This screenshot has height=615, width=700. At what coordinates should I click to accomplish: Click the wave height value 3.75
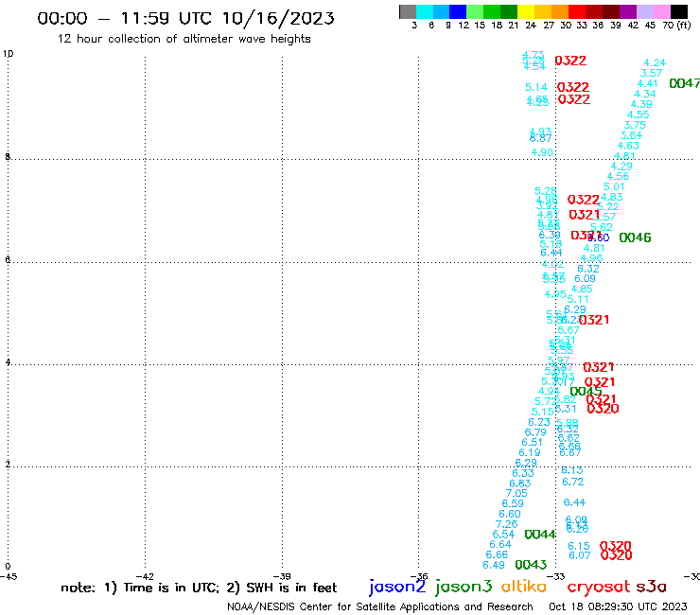635,126
